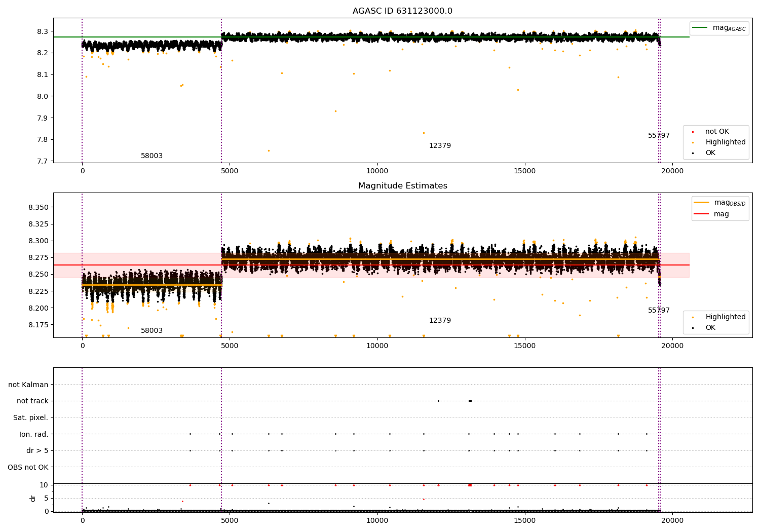Click the 'dr' axis label
760x532 pixels.
tap(33, 498)
